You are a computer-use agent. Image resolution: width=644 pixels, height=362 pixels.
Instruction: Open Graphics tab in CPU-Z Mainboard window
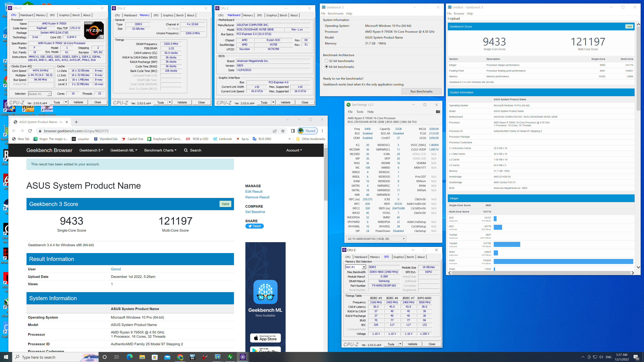click(272, 15)
